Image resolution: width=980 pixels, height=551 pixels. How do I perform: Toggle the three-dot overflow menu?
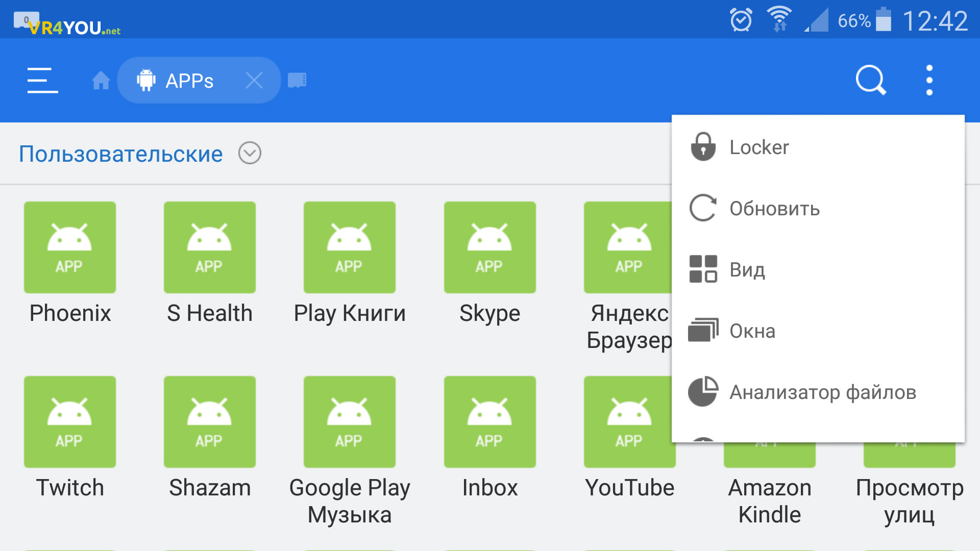point(929,80)
